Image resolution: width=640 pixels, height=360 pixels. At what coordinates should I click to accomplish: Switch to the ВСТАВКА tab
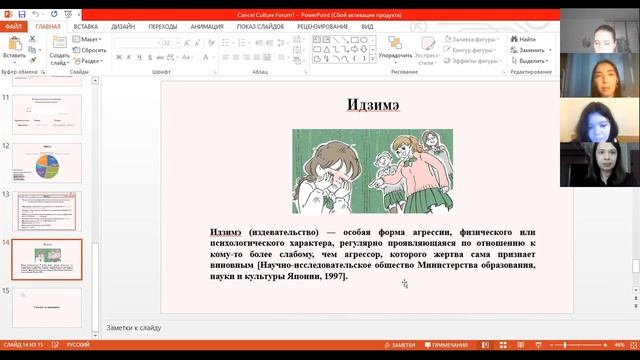86,27
